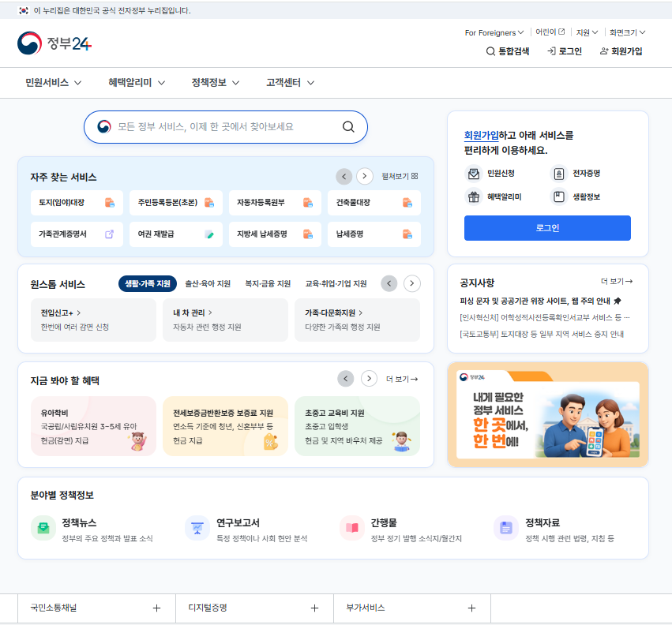This screenshot has width=672, height=625.
Task: Click the search magnifier icon in search box
Action: coord(348,127)
